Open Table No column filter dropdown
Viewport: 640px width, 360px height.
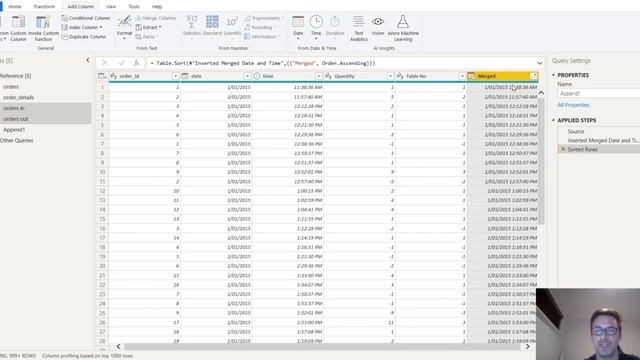462,76
